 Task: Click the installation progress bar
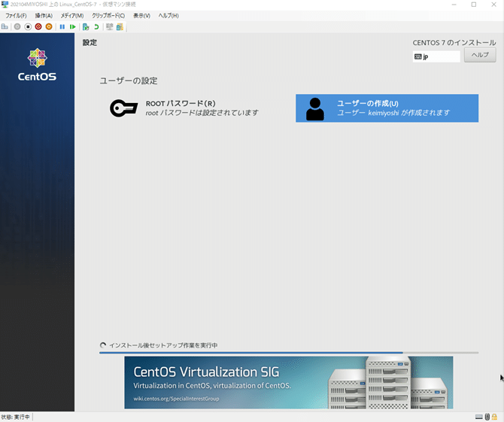tap(289, 353)
